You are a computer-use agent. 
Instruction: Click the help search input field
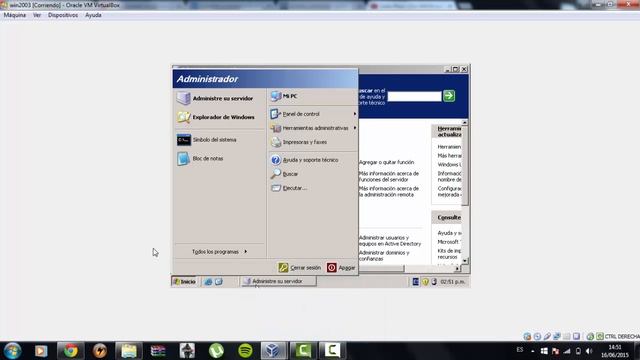point(414,96)
